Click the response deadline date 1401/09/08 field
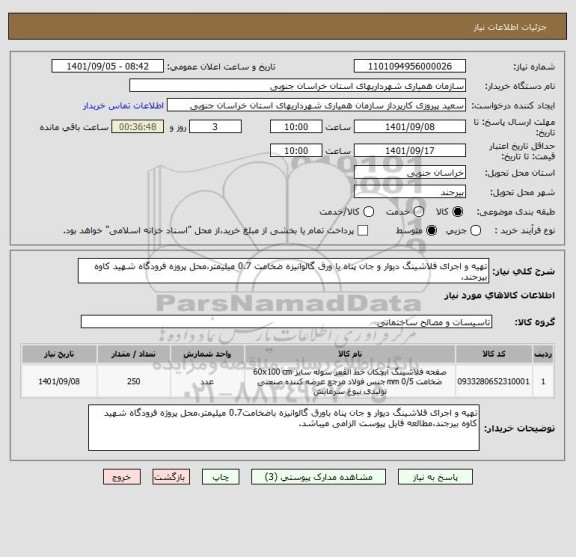This screenshot has height=557, width=576. pyautogui.click(x=410, y=127)
